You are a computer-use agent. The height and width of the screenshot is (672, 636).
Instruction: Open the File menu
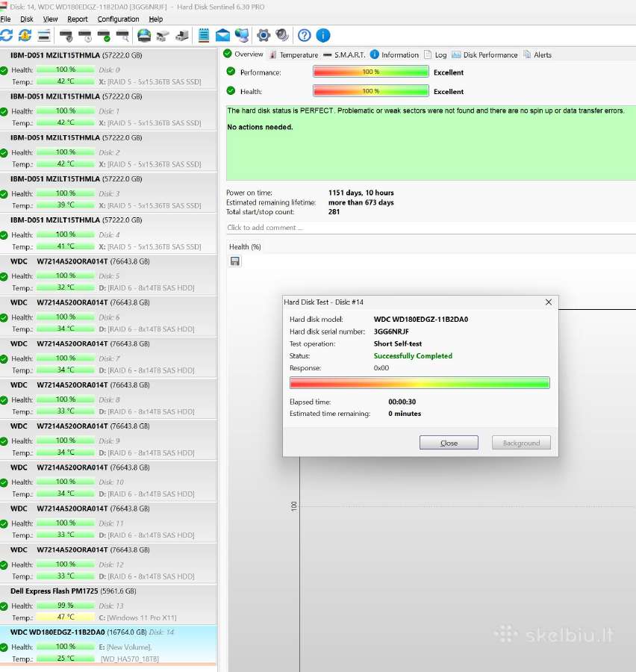[x=5, y=19]
